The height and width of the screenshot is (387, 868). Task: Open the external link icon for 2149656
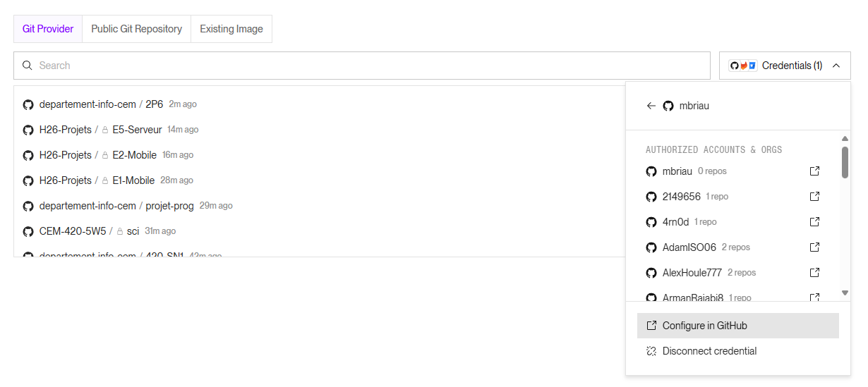[x=814, y=197]
